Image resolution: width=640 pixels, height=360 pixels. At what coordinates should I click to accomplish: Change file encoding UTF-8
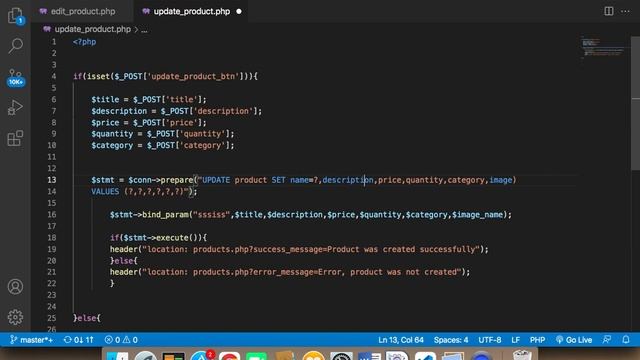click(489, 340)
